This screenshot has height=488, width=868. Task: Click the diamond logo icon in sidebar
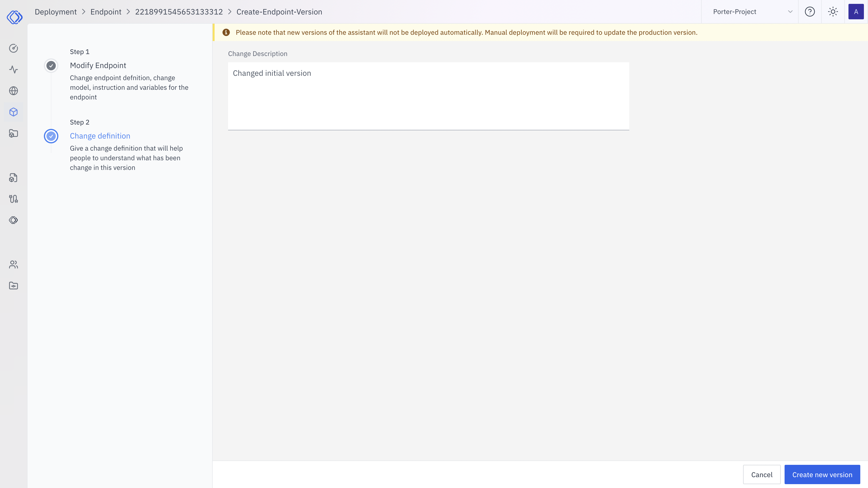[14, 220]
